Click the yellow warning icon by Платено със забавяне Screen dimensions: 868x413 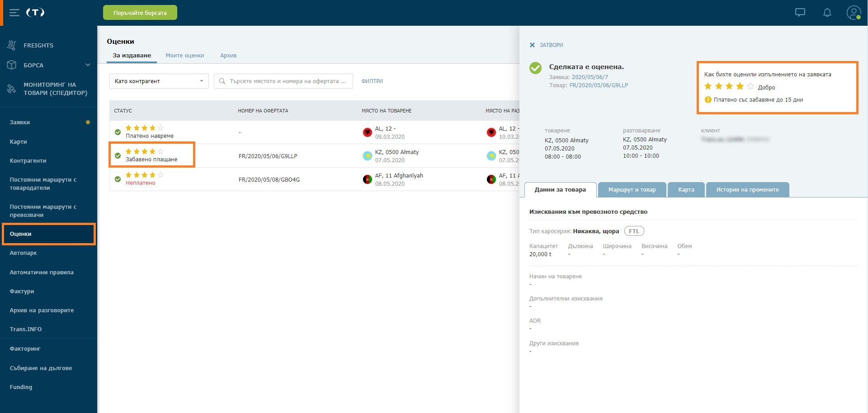(x=708, y=100)
